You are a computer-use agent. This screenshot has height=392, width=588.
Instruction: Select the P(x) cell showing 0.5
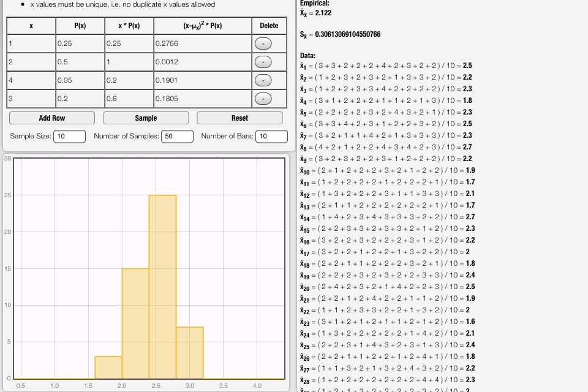click(x=80, y=62)
